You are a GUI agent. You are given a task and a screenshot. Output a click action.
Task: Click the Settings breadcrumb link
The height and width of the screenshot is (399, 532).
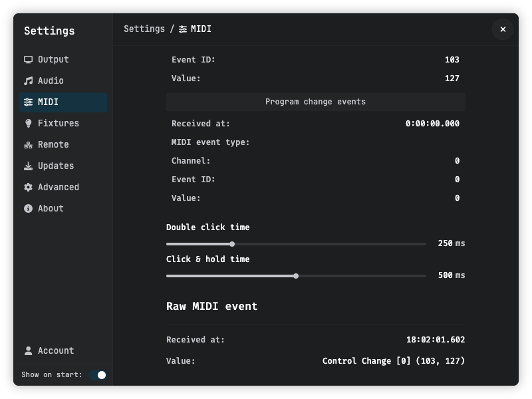pos(144,29)
